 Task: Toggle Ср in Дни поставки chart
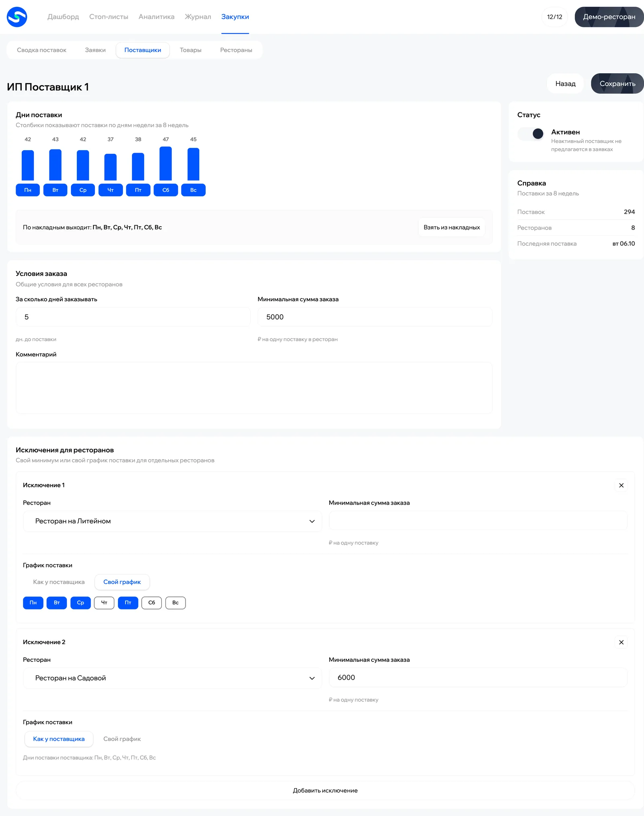83,190
